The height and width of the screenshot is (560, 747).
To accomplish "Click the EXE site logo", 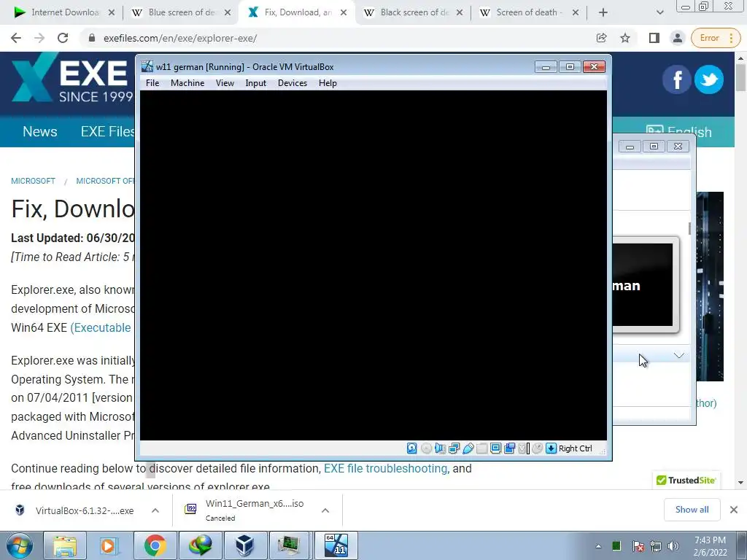I will click(71, 79).
